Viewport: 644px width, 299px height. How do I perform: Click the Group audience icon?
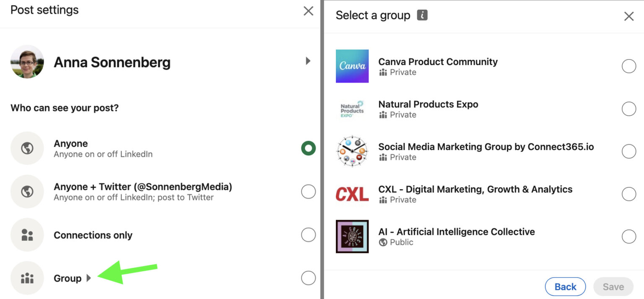tap(27, 278)
